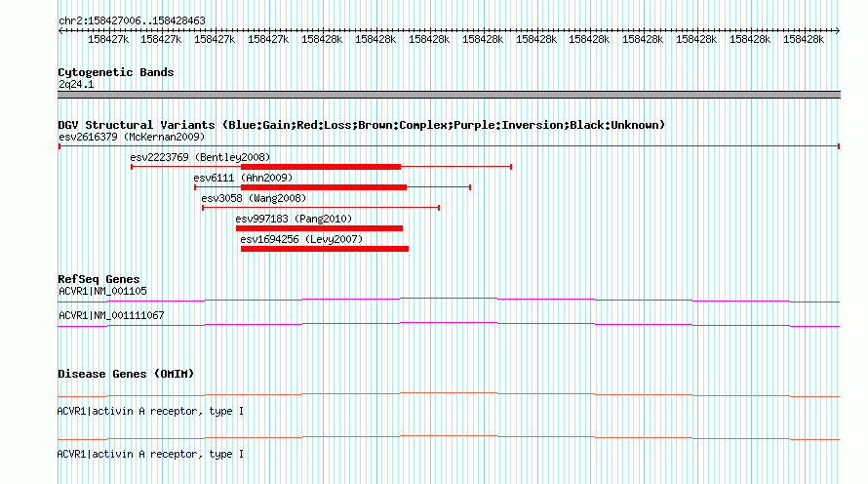Screen dimensions: 868x484
Task: Click the esv2616379 (McKernan2009) variant label
Action: (x=132, y=137)
